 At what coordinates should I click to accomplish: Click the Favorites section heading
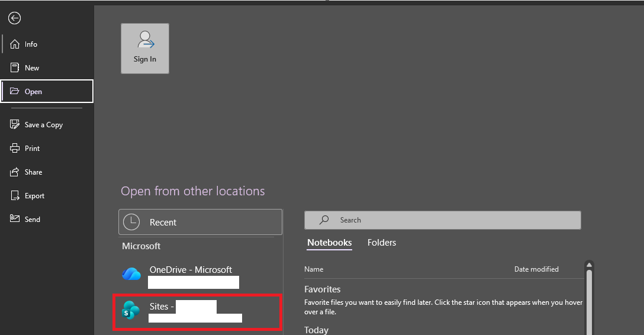[x=323, y=289]
